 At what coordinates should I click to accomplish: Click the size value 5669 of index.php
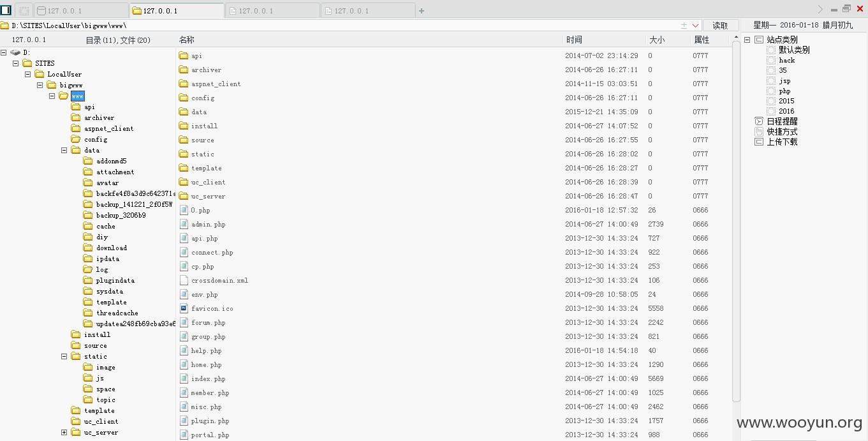656,378
